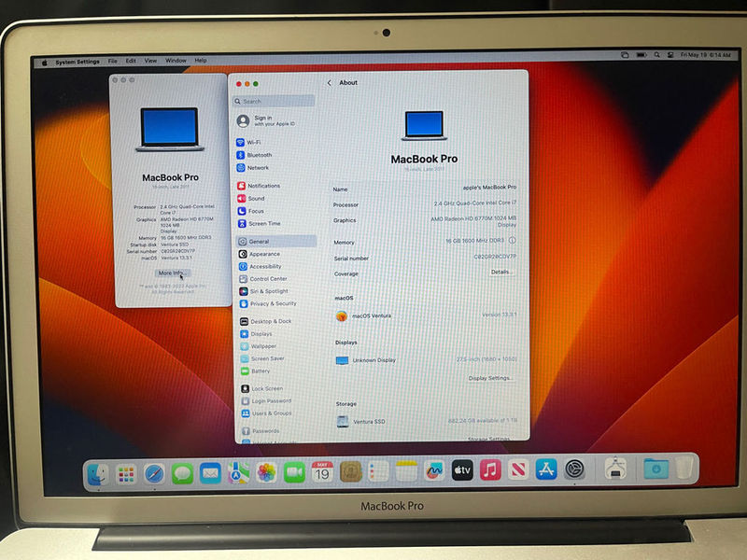747x560 pixels.
Task: Open Accessibility settings pane
Action: 261,267
